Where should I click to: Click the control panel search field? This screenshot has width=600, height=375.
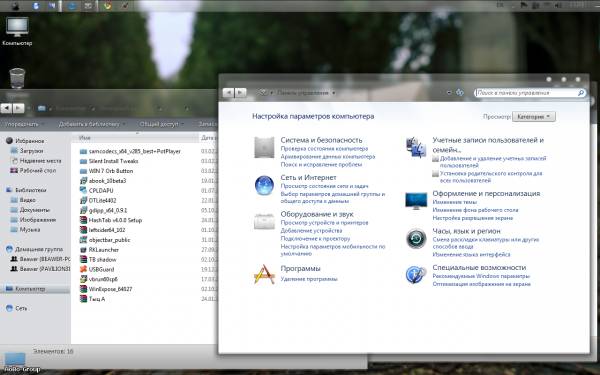[530, 93]
